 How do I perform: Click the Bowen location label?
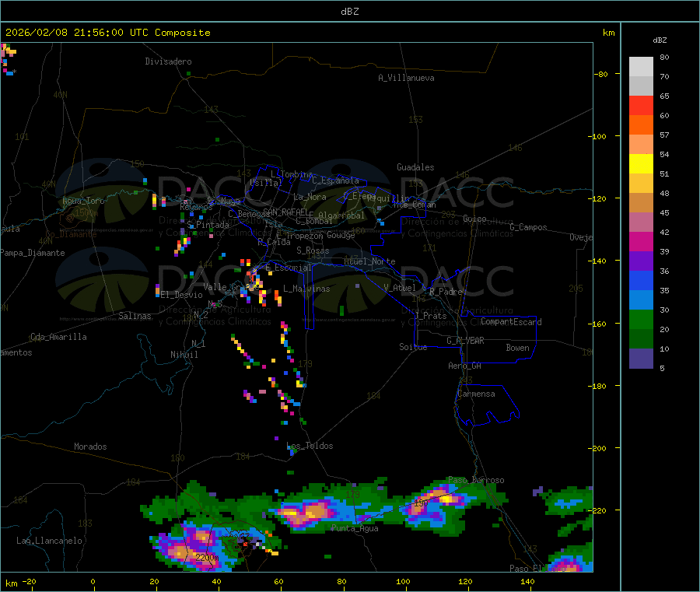pyautogui.click(x=518, y=348)
